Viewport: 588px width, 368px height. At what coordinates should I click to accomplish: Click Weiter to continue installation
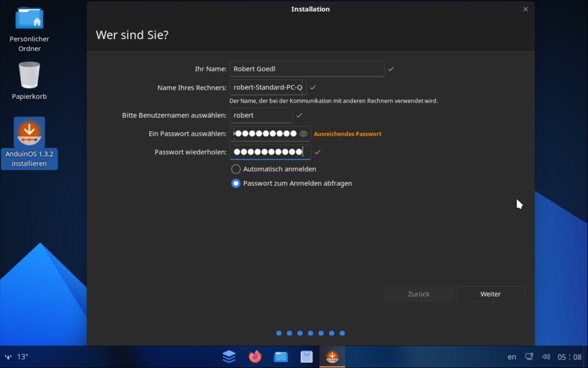point(490,294)
